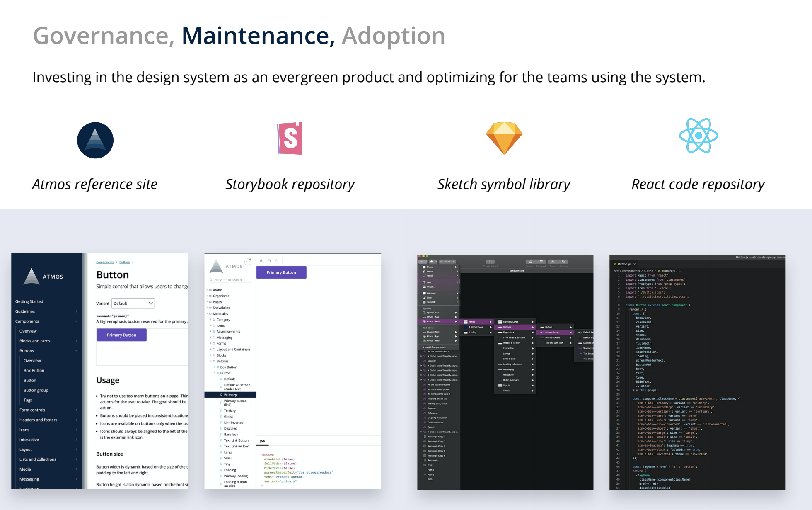The image size is (812, 510).
Task: Select the Primary story in Storybook tree
Action: [230, 395]
